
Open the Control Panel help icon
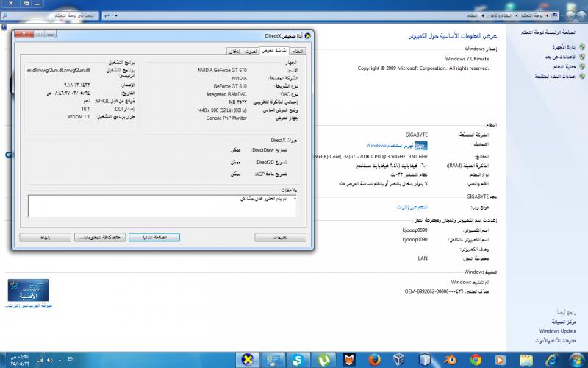click(x=4, y=27)
